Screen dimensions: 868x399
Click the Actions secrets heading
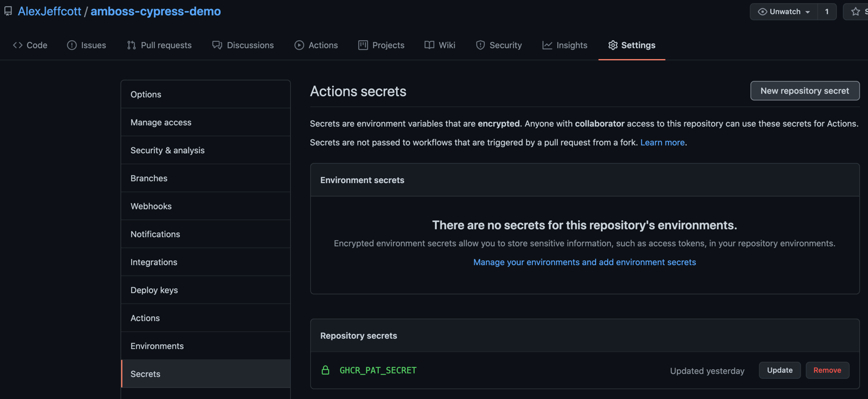[358, 91]
